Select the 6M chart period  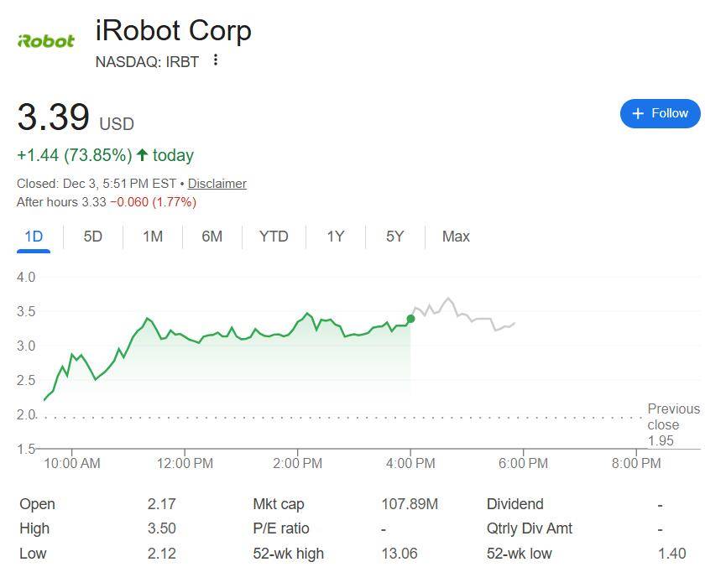click(x=212, y=237)
